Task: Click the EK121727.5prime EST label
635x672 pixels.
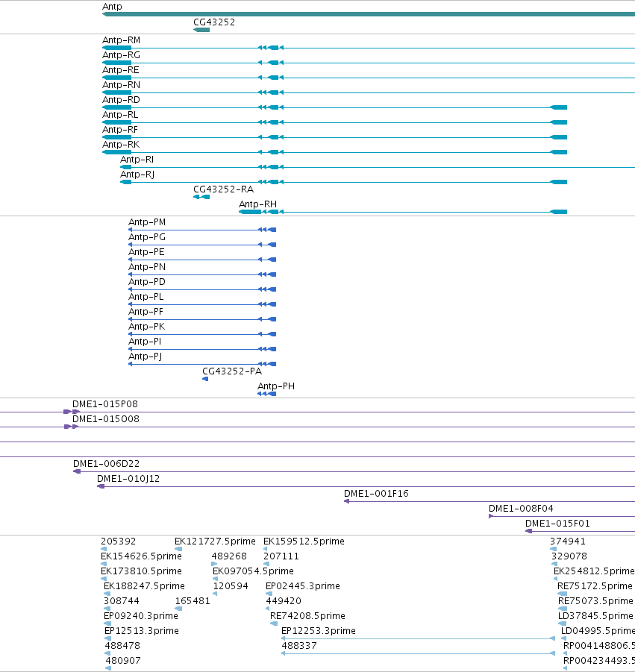Action: [x=215, y=541]
